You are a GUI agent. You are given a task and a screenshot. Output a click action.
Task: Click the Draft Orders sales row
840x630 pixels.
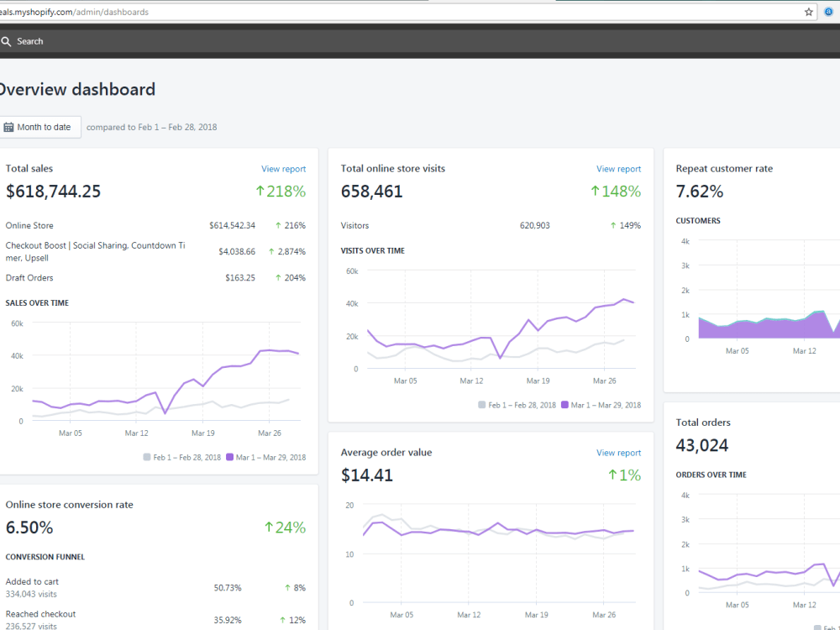coord(155,277)
